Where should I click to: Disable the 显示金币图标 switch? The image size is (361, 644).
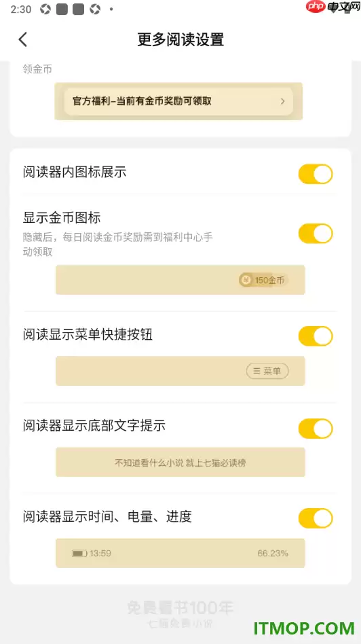(315, 233)
